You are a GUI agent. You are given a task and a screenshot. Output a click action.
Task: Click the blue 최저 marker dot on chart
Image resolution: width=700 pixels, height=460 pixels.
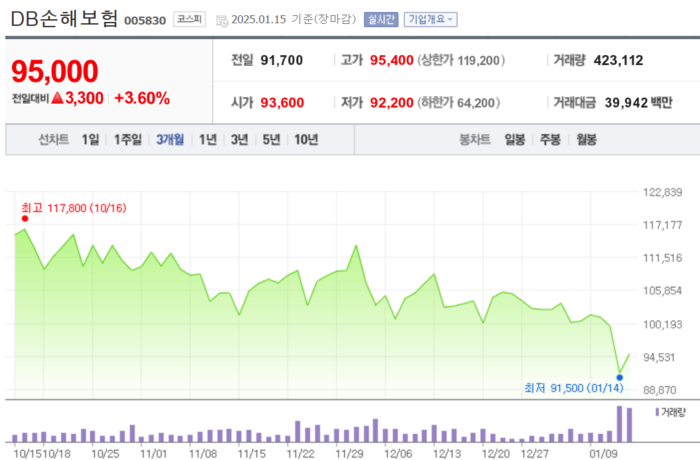pyautogui.click(x=620, y=377)
